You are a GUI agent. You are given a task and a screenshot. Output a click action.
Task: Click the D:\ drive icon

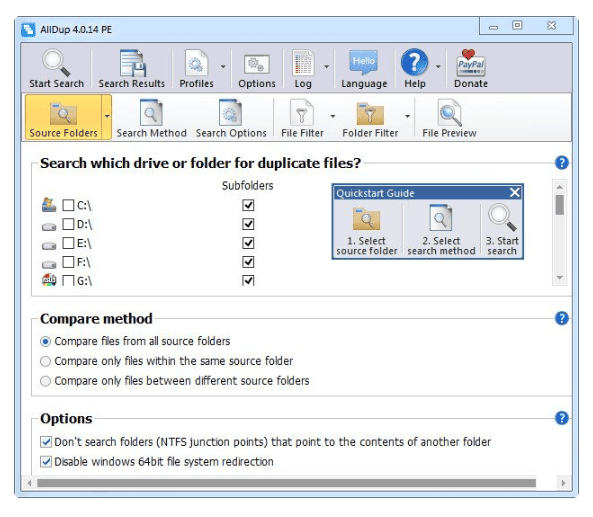tap(49, 226)
